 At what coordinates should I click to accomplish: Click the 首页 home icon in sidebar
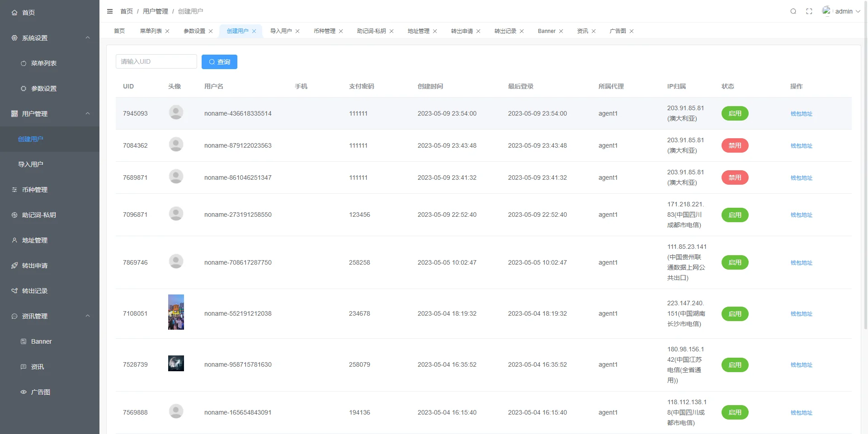tap(14, 13)
